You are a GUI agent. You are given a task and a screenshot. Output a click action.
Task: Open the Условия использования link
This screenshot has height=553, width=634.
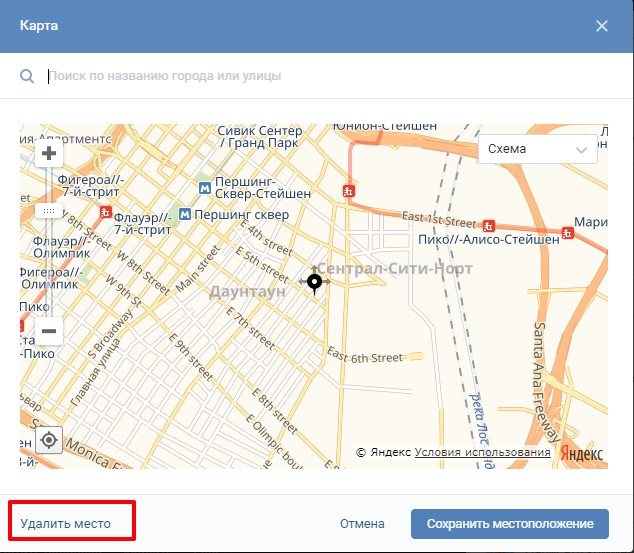click(482, 453)
